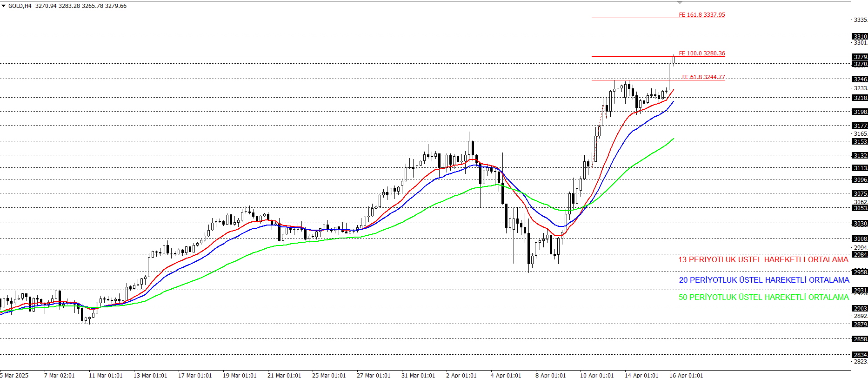This screenshot has height=378, width=868.
Task: Select the FE 100.0 3280.36 label
Action: (x=701, y=53)
